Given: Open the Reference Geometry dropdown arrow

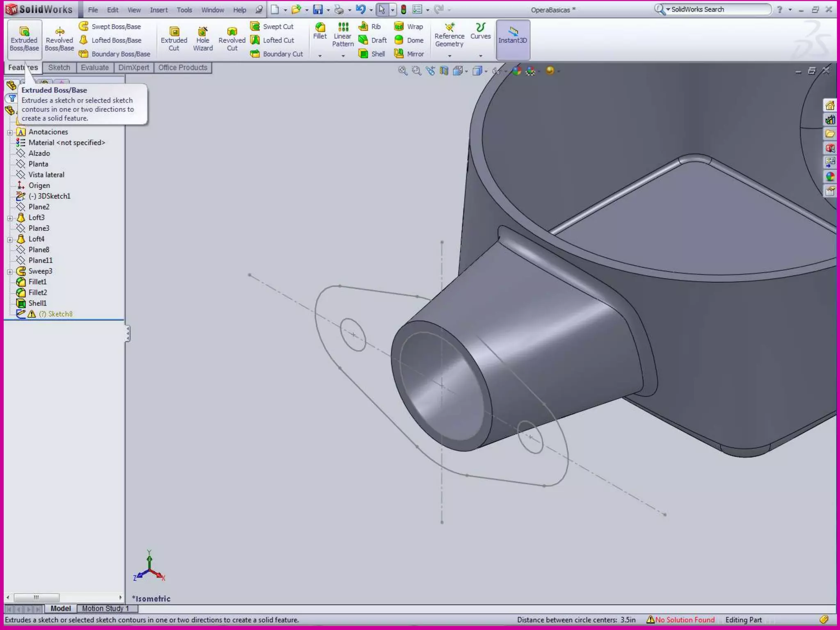Looking at the screenshot, I should 450,55.
